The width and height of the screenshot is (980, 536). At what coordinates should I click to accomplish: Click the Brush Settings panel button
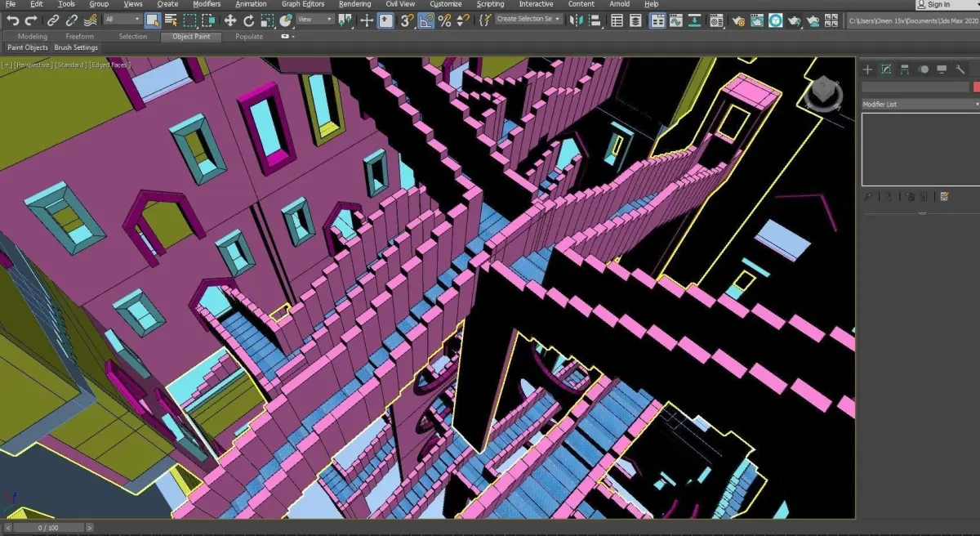(x=76, y=47)
